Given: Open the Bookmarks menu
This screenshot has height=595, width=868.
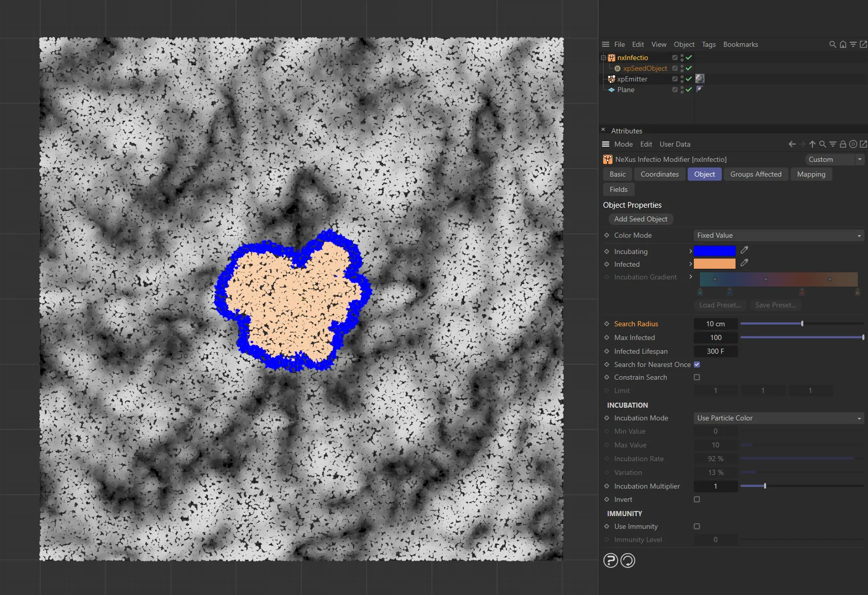Looking at the screenshot, I should click(x=741, y=44).
